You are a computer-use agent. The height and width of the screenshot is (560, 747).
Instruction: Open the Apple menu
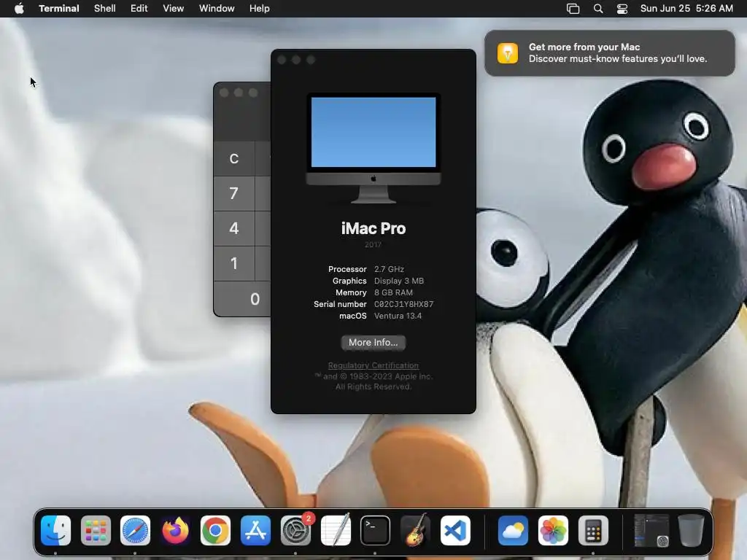click(19, 9)
